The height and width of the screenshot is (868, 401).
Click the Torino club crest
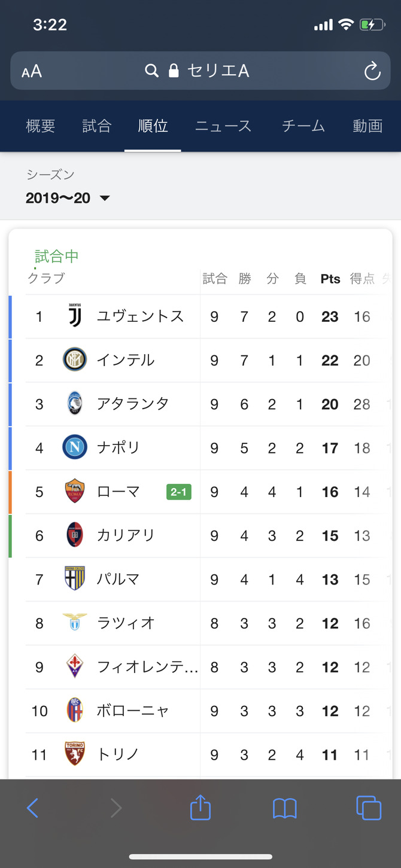point(75,754)
